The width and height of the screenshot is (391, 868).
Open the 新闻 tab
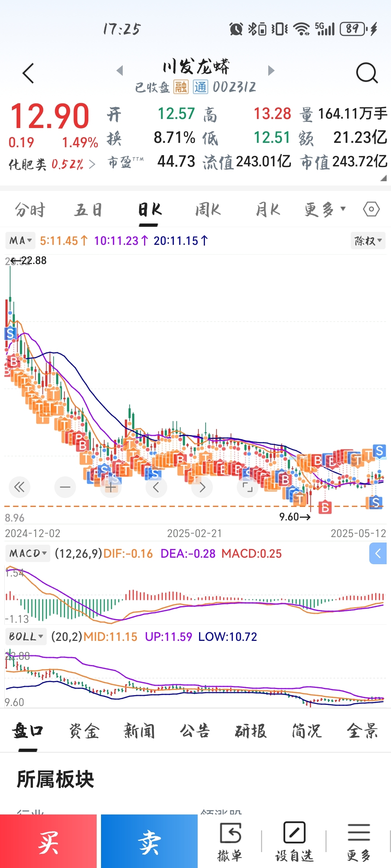coord(139,731)
